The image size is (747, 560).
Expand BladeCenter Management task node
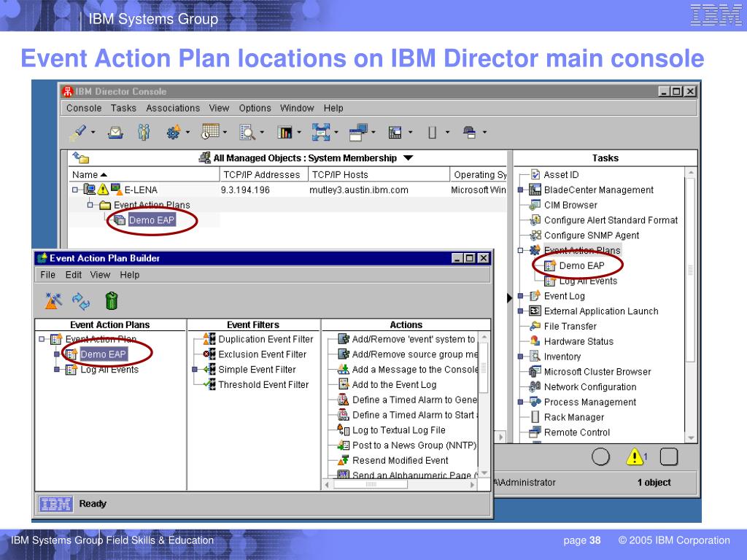coord(521,190)
